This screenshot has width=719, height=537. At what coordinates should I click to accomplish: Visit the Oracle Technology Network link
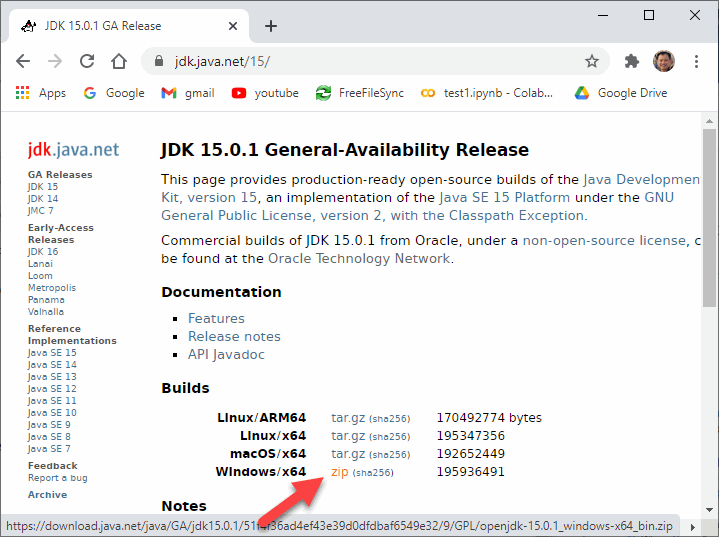click(x=359, y=259)
